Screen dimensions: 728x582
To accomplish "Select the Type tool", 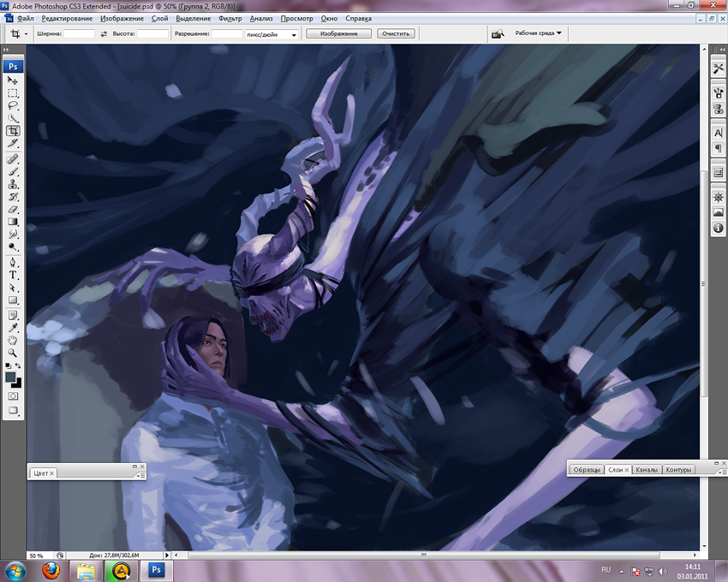I will (x=13, y=275).
